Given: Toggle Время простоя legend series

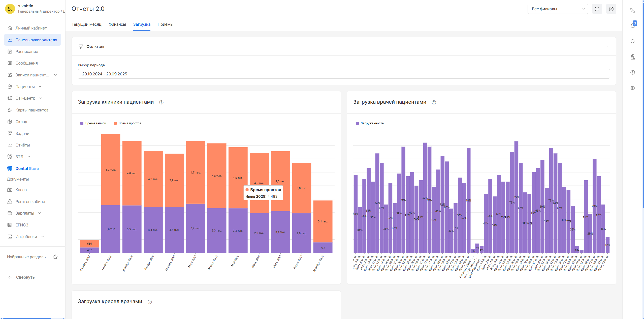Looking at the screenshot, I should [127, 123].
